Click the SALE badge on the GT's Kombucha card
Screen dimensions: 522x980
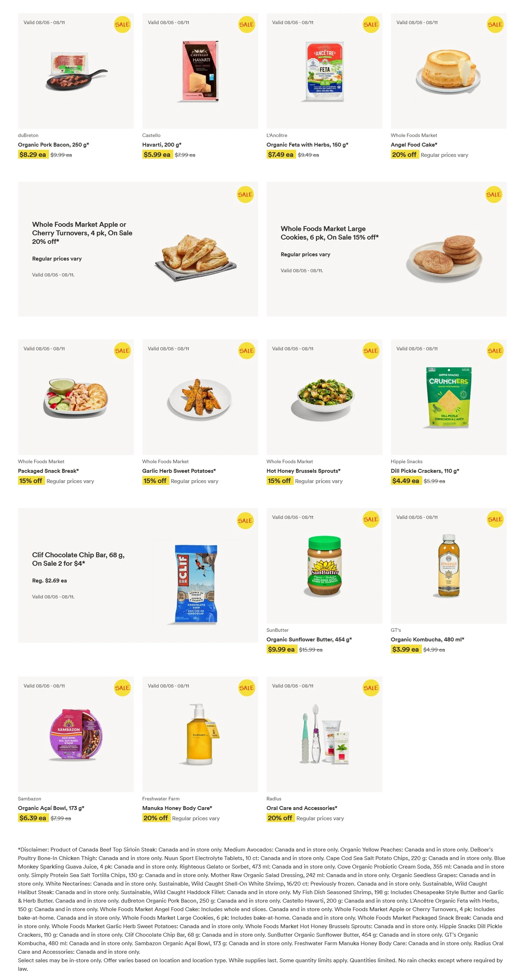click(x=495, y=519)
